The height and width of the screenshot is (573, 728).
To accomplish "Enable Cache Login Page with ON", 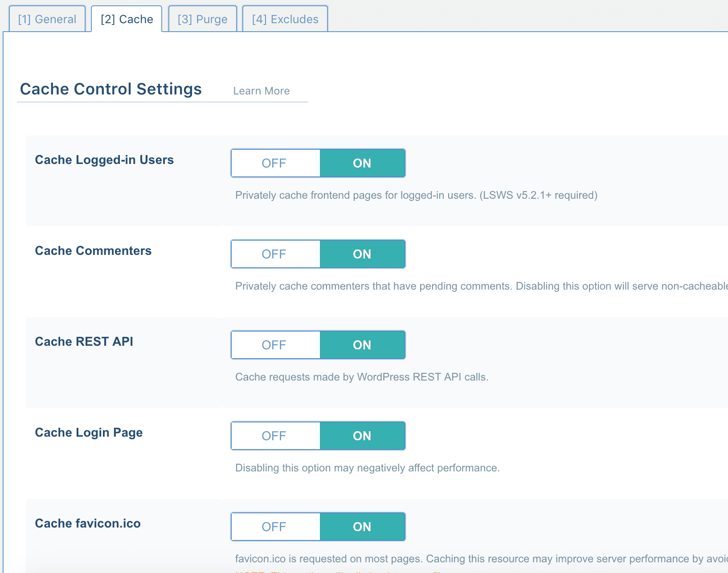I will click(362, 436).
